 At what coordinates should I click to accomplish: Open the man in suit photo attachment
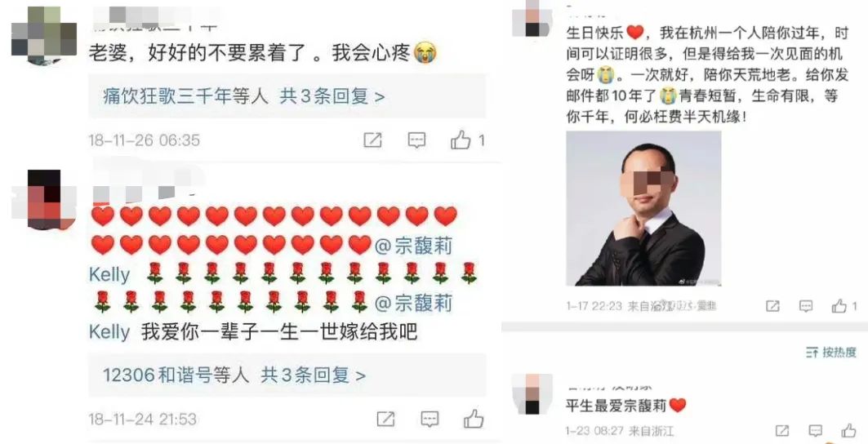643,209
